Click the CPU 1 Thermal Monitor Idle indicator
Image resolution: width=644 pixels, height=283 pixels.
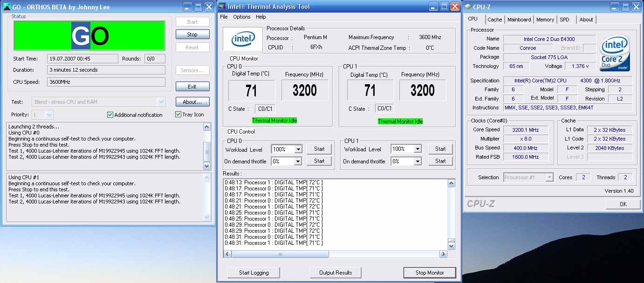[400, 121]
